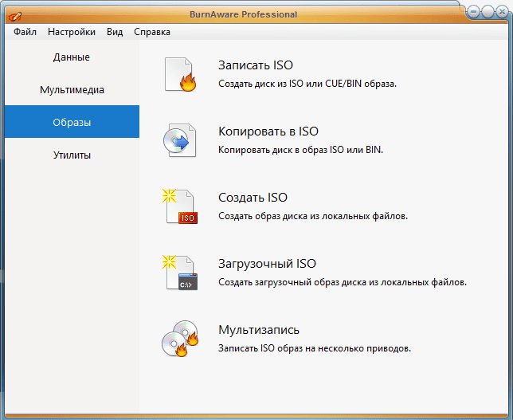This screenshot has width=513, height=420.
Task: Click the Мультизапись double disc icon
Action: (x=180, y=339)
